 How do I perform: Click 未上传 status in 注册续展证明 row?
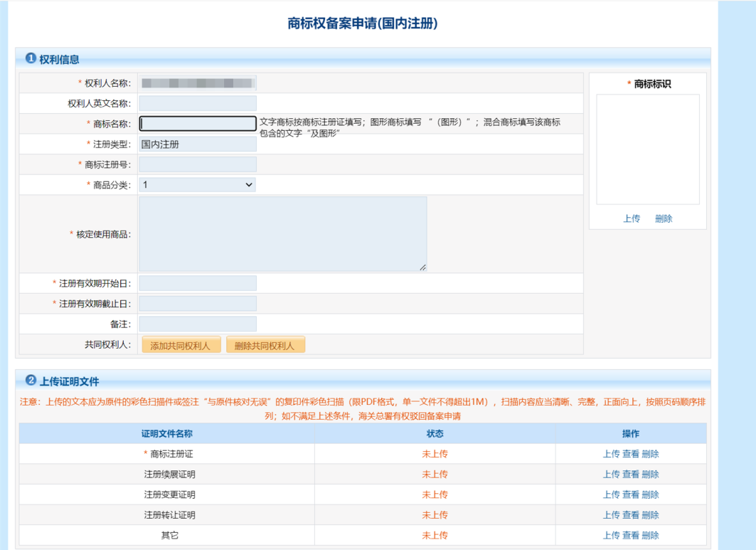point(435,475)
